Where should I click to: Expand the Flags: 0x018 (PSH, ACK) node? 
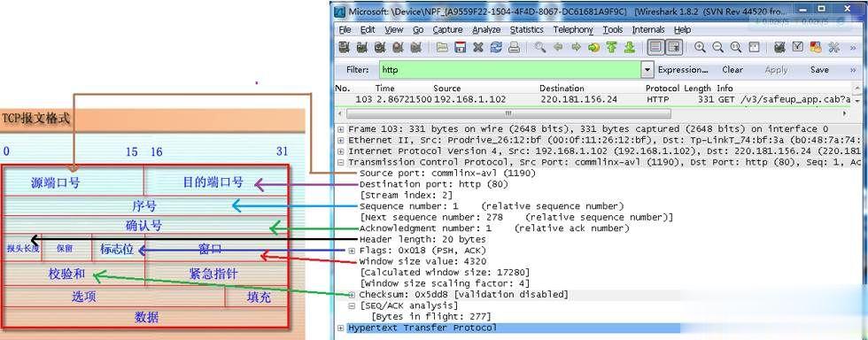(x=352, y=251)
